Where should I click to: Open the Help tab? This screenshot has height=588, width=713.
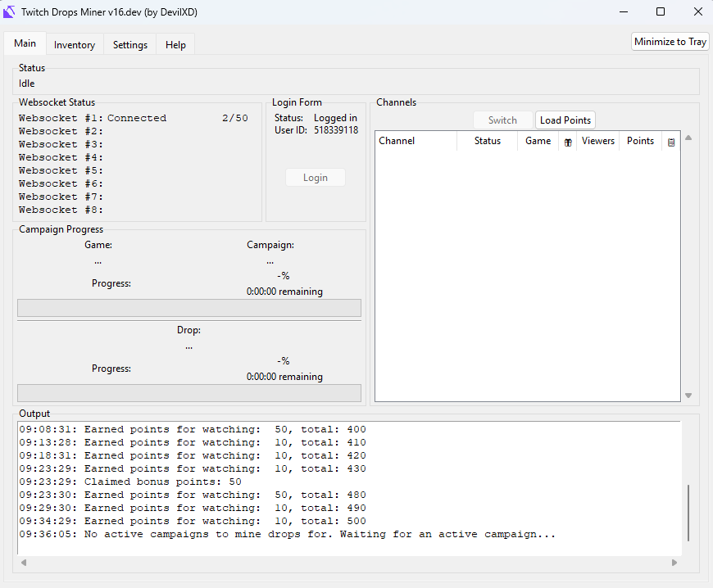175,43
